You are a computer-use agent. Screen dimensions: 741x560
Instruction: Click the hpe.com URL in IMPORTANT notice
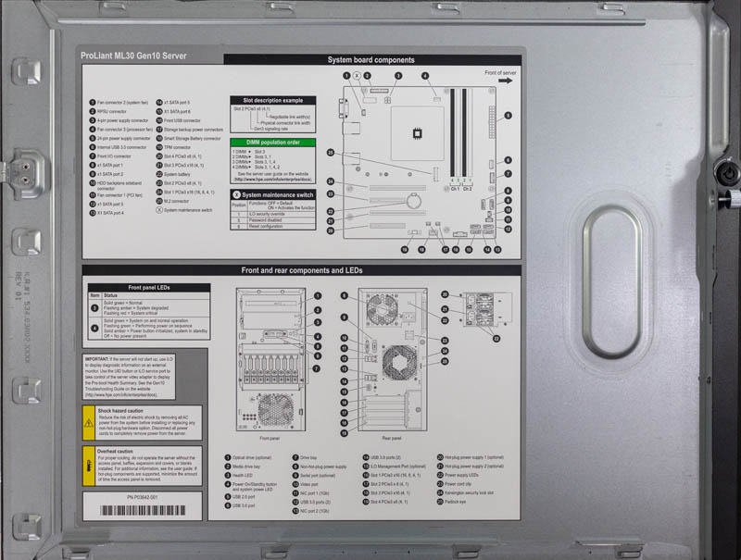(121, 394)
